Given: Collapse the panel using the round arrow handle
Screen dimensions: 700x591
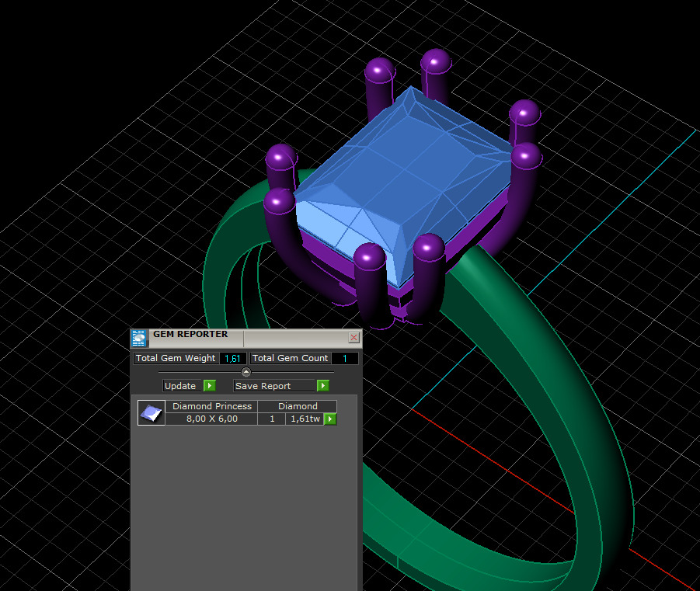Looking at the screenshot, I should 246,371.
